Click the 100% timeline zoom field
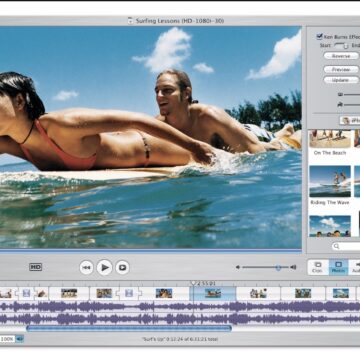 tap(7, 339)
